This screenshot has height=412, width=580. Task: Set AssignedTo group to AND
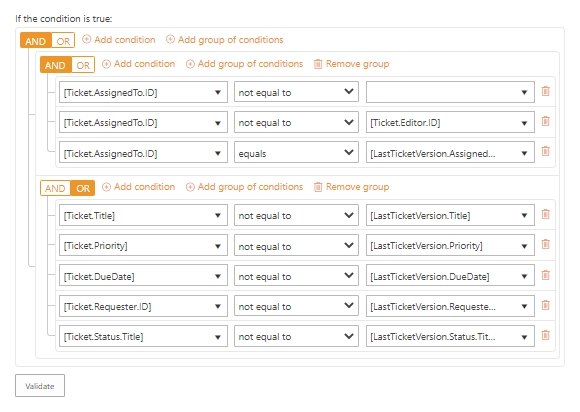[x=55, y=65]
